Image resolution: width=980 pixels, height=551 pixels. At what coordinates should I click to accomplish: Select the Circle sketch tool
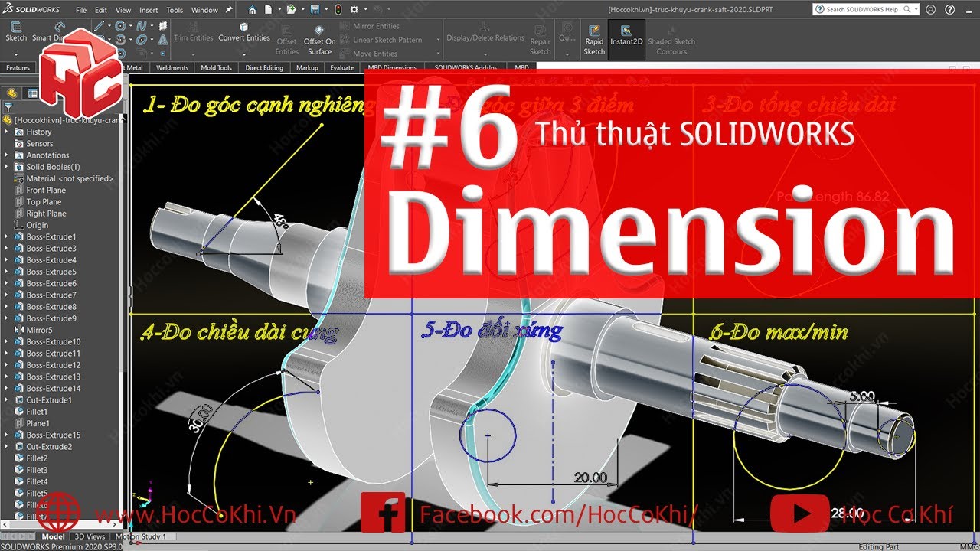point(120,25)
